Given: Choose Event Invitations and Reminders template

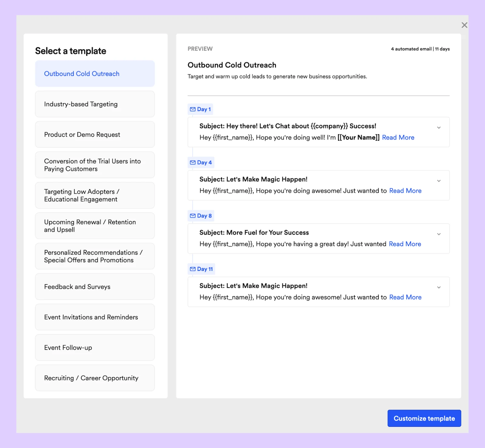Looking at the screenshot, I should [95, 317].
